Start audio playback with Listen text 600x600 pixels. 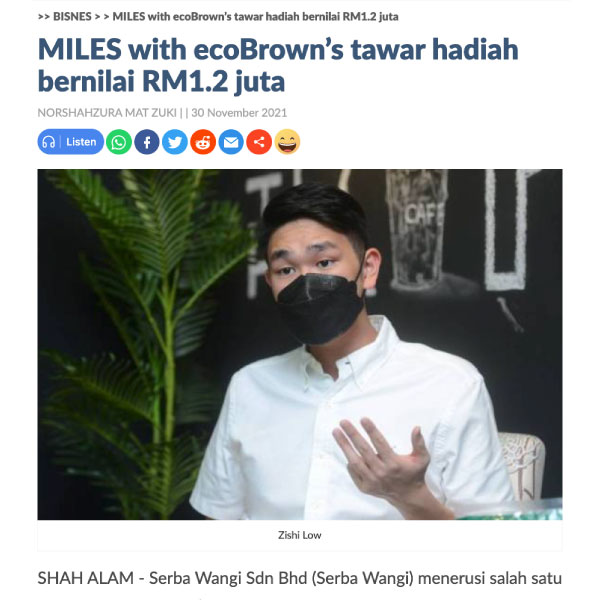(81, 142)
